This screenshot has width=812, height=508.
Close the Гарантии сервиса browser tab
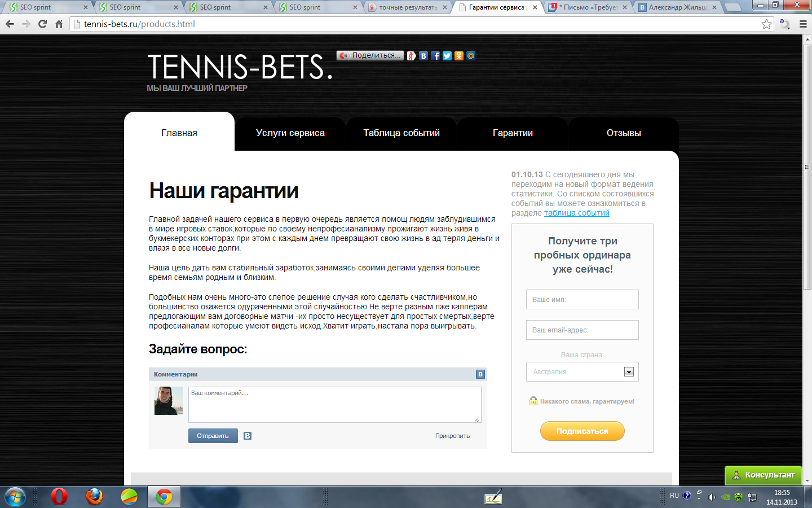(x=535, y=7)
